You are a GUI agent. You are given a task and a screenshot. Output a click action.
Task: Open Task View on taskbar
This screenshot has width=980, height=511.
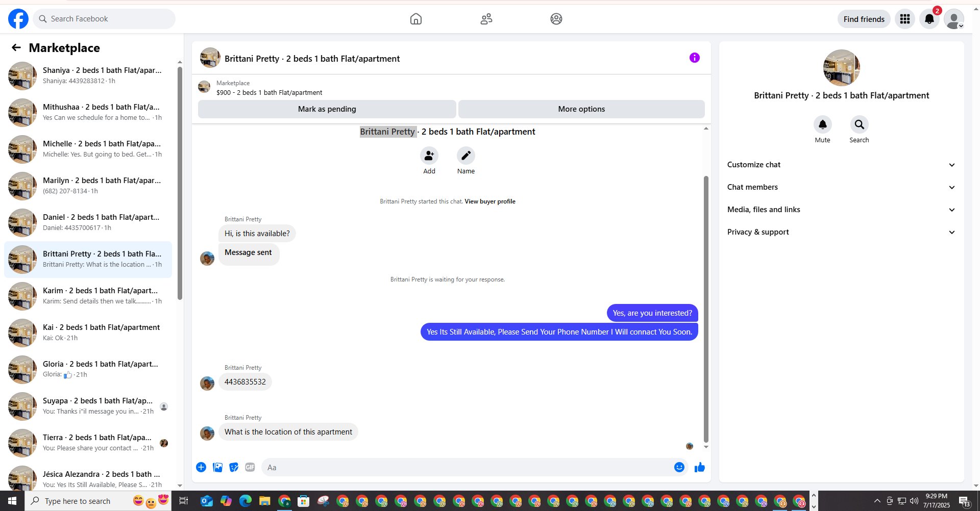[x=184, y=501]
